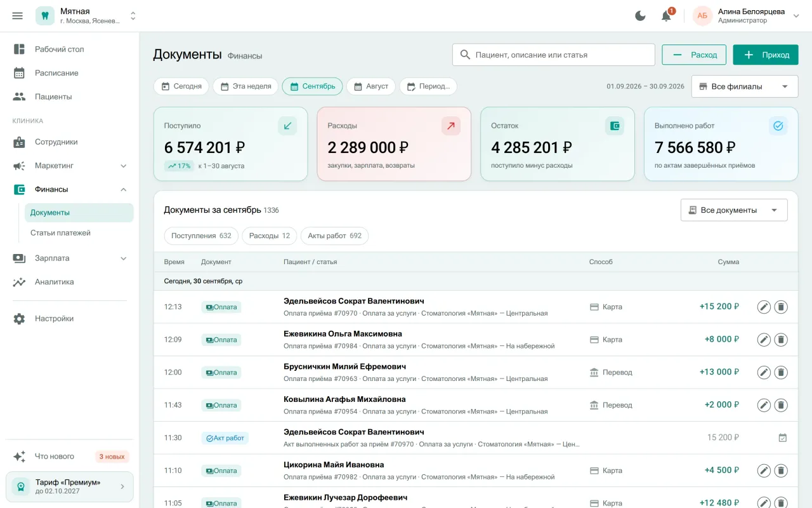Open notifications bell
The width and height of the screenshot is (812, 508).
pyautogui.click(x=666, y=16)
